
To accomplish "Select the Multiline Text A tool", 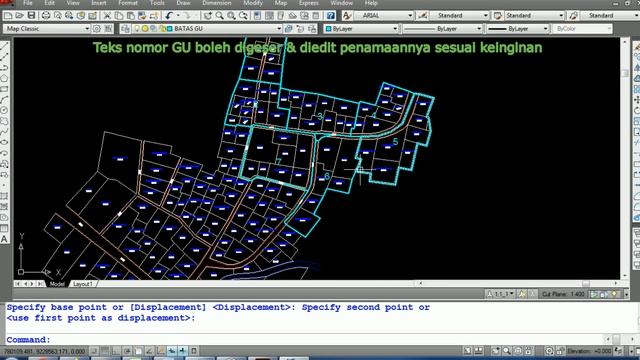I will coord(4,239).
